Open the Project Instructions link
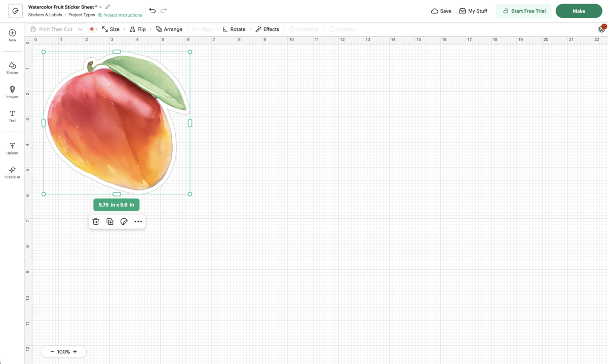 pyautogui.click(x=120, y=15)
